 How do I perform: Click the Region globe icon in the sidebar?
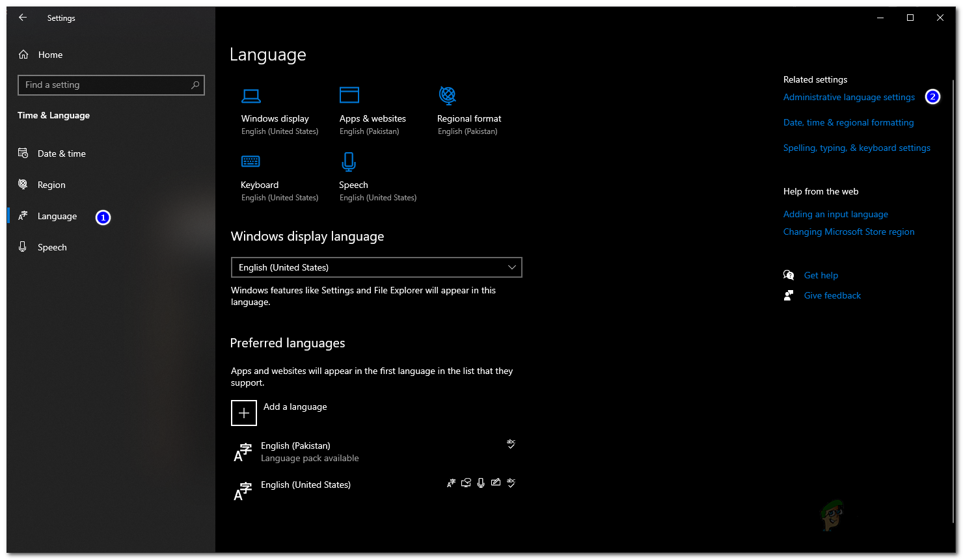[23, 184]
